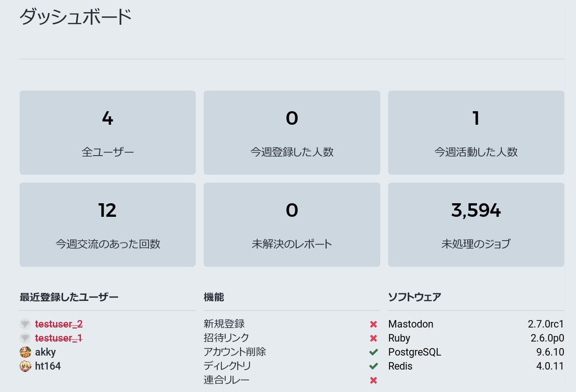
Task: Open the 未解決のレポート stat card
Action: 292,225
